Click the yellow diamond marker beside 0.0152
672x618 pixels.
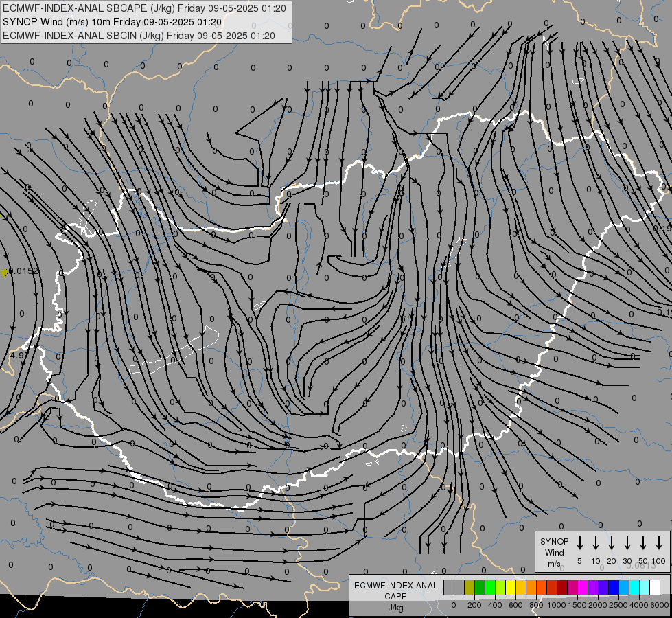point(4,273)
